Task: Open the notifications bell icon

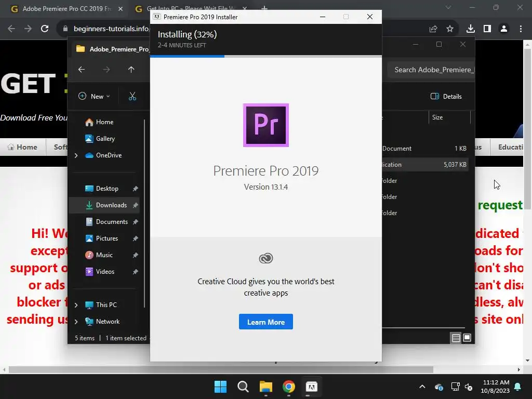Action: 518,387
